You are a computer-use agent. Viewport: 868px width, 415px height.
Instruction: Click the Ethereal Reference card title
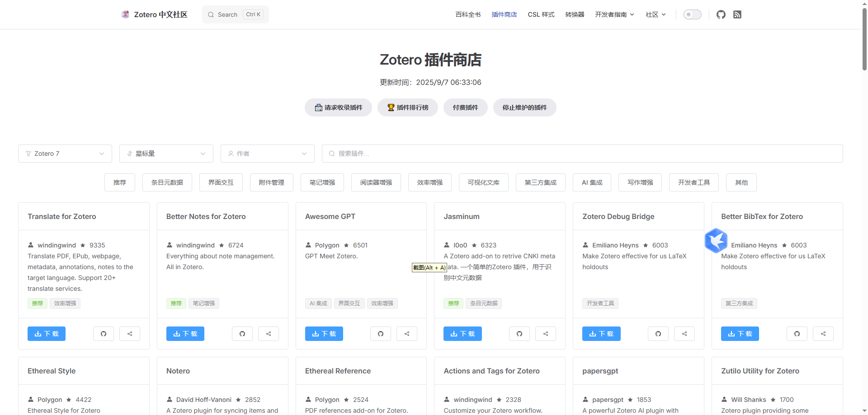coord(338,371)
